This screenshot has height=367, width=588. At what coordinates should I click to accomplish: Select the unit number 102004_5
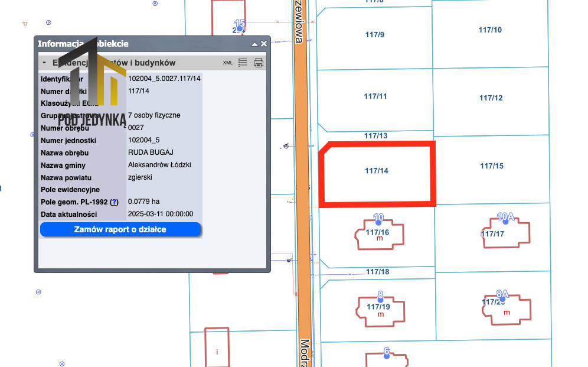143,140
